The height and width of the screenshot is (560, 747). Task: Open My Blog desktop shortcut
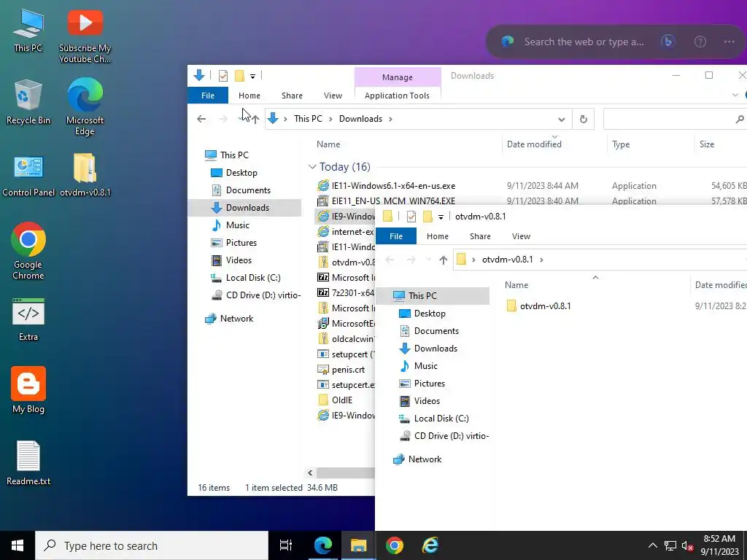pos(28,390)
